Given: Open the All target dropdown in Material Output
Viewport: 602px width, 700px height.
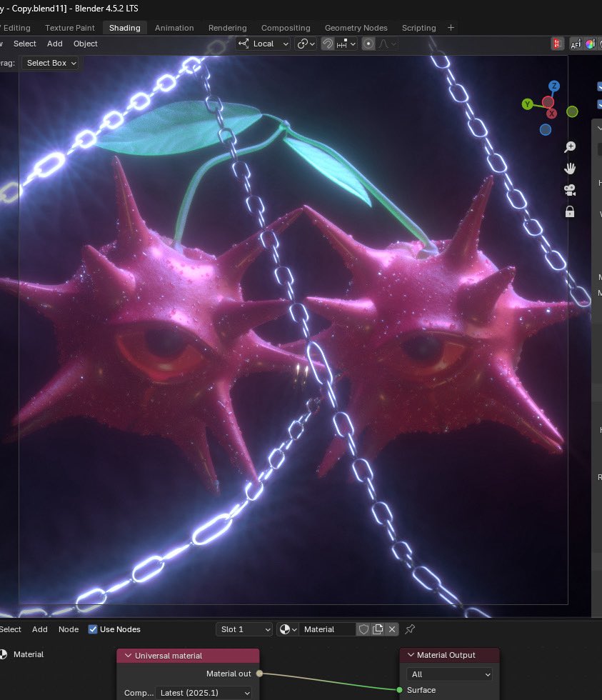Looking at the screenshot, I should click(449, 674).
